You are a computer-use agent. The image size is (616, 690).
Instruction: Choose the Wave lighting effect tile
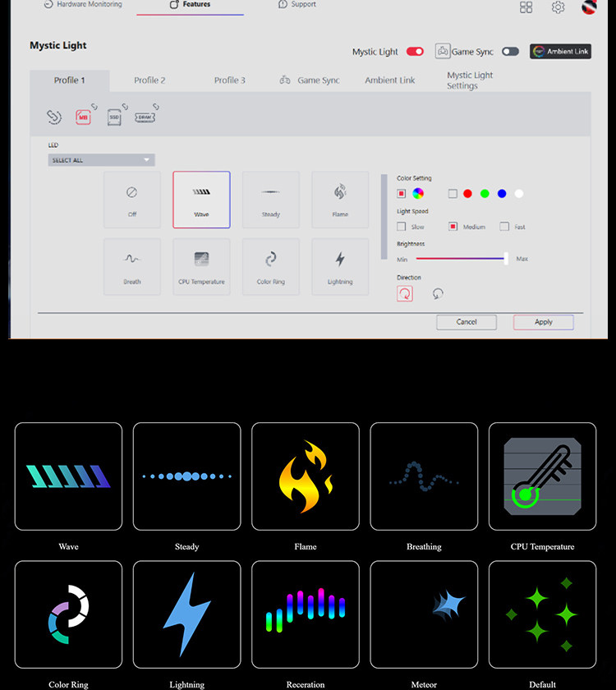coord(201,200)
